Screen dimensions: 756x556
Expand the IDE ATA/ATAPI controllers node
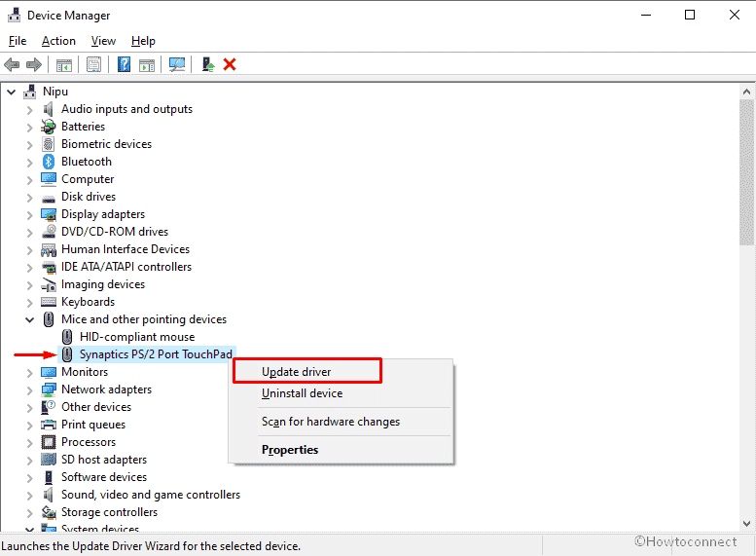click(30, 268)
